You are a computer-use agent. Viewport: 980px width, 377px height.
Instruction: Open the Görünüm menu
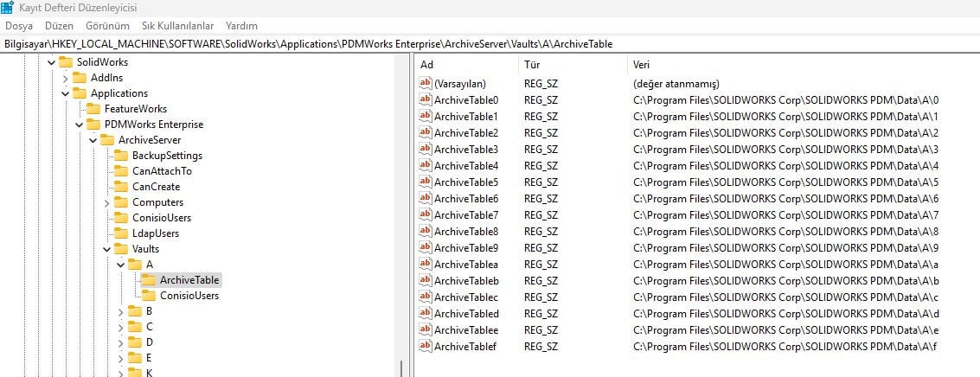[107, 26]
